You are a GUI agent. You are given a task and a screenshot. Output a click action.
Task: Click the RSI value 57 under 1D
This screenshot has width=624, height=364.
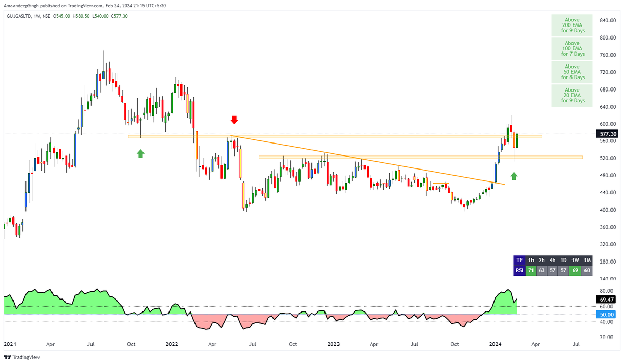pyautogui.click(x=564, y=270)
